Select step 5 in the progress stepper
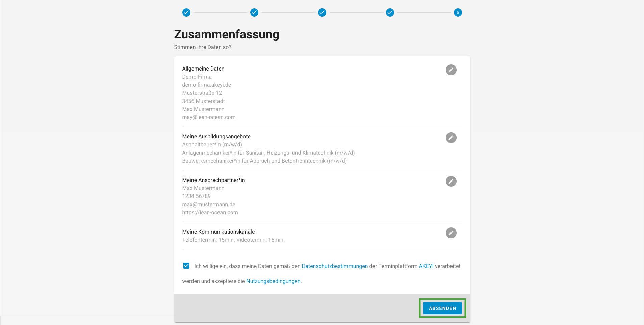 (x=458, y=12)
